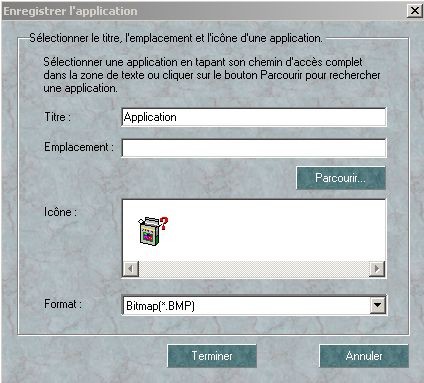Click the horizontal scrollbar track under the icon
The height and width of the screenshot is (383, 424).
[x=254, y=268]
